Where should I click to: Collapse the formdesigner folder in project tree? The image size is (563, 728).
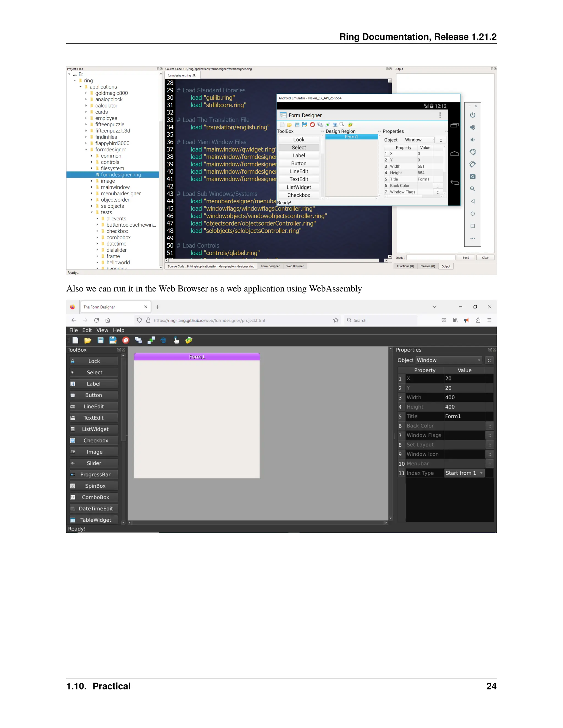pyautogui.click(x=86, y=150)
